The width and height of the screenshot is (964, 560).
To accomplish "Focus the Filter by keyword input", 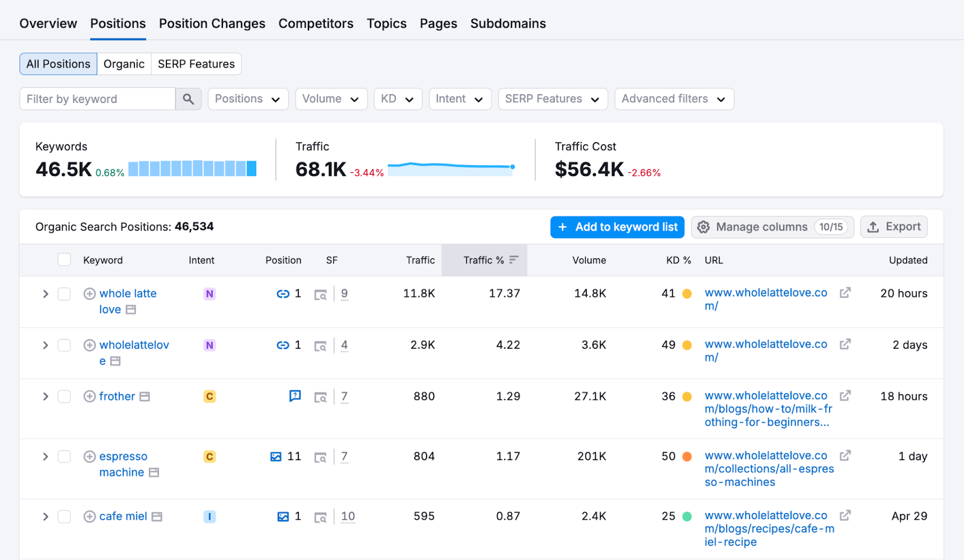I will [x=98, y=99].
